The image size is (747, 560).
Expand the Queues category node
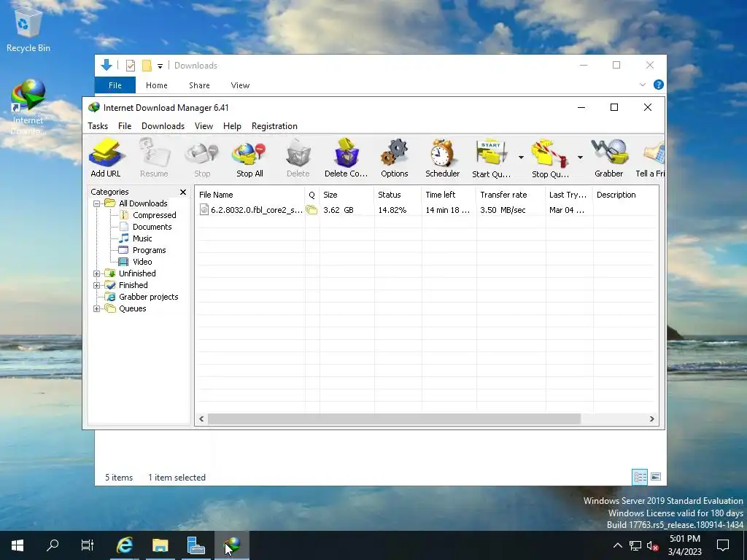pyautogui.click(x=97, y=308)
